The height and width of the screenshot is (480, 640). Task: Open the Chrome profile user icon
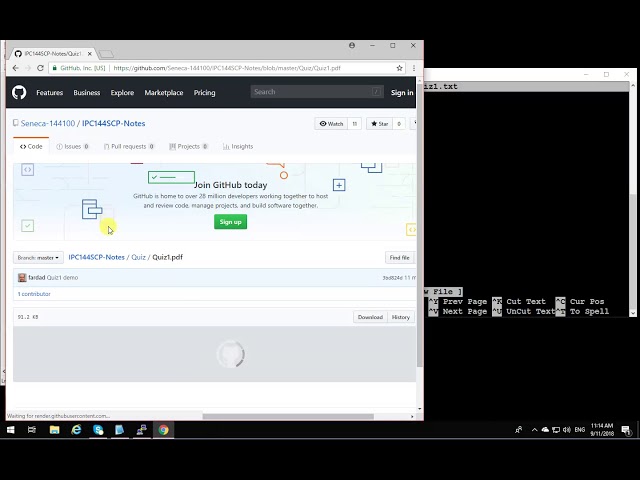click(x=352, y=45)
